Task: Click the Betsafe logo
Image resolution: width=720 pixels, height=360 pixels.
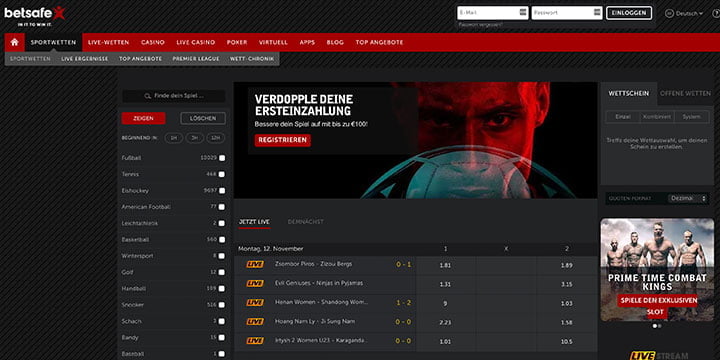Action: (x=35, y=15)
